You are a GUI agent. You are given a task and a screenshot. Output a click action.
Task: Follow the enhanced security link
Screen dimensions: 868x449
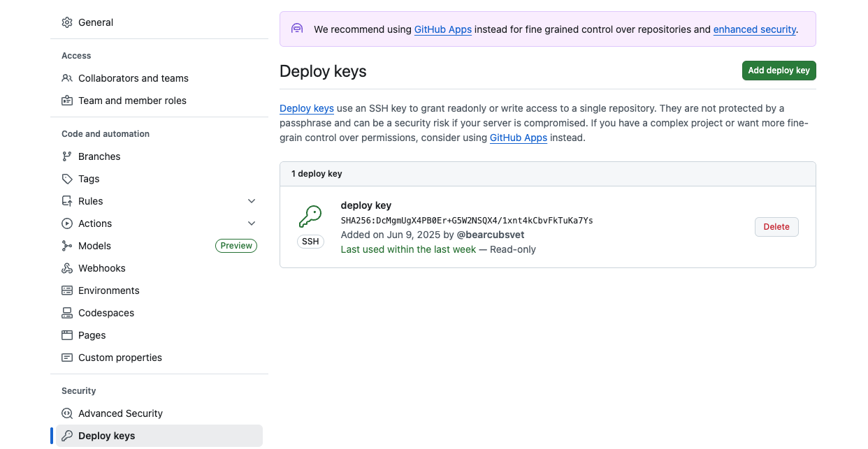(754, 29)
